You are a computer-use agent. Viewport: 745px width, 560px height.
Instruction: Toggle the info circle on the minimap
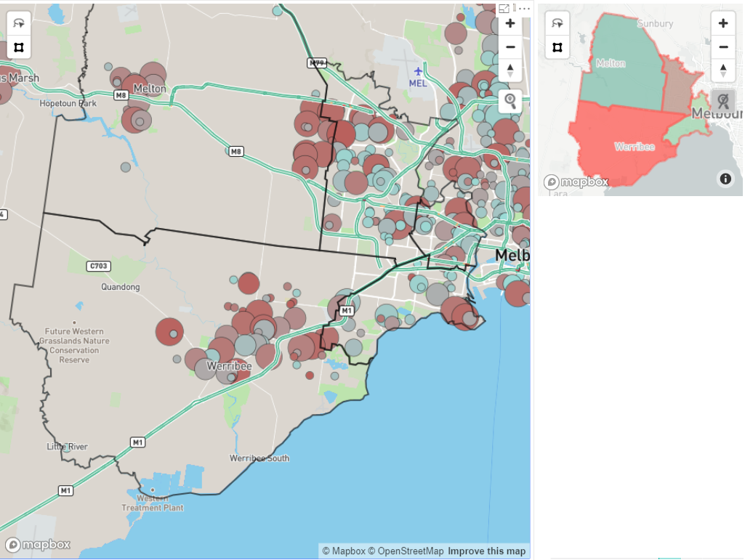725,179
